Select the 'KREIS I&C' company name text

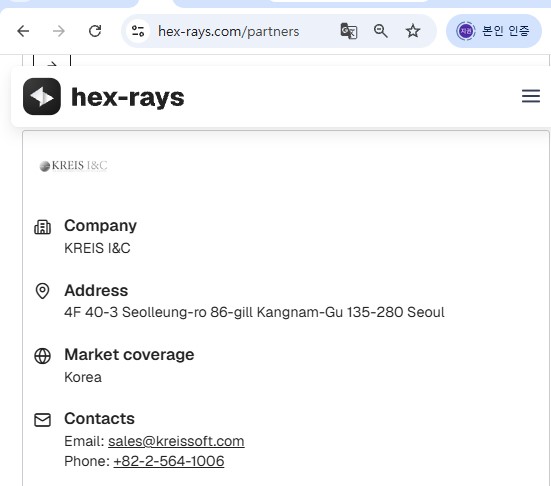pyautogui.click(x=97, y=248)
